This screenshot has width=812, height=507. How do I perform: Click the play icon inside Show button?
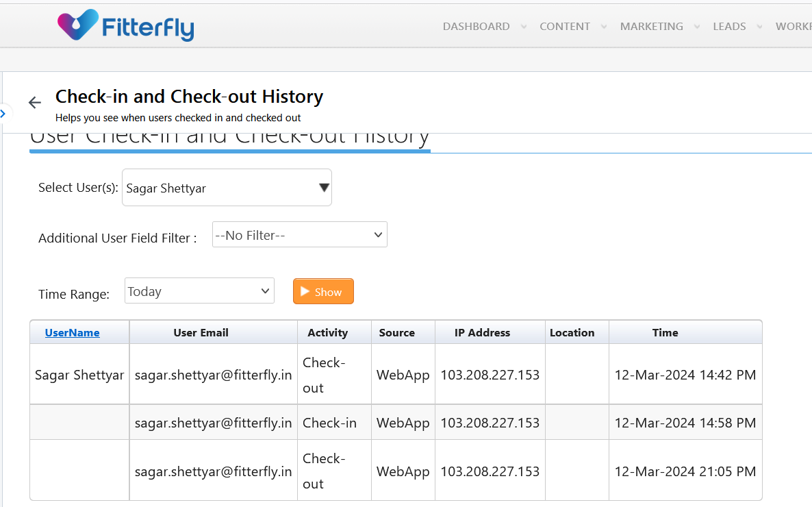coord(305,292)
